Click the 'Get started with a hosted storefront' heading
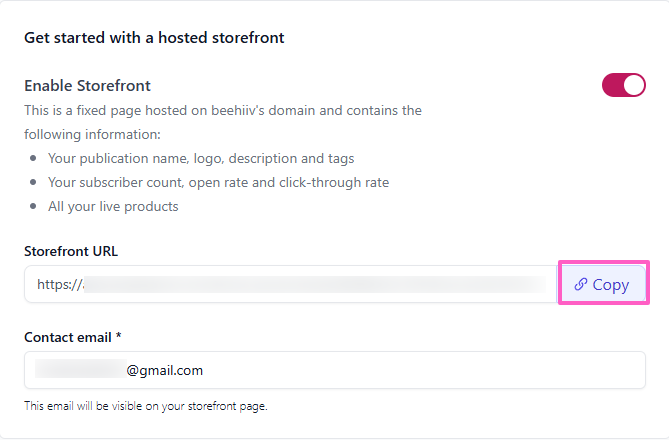 click(154, 38)
